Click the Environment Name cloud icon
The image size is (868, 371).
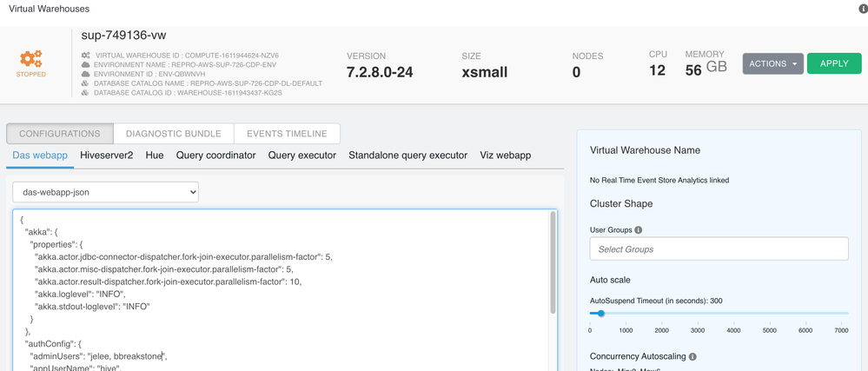tap(85, 65)
